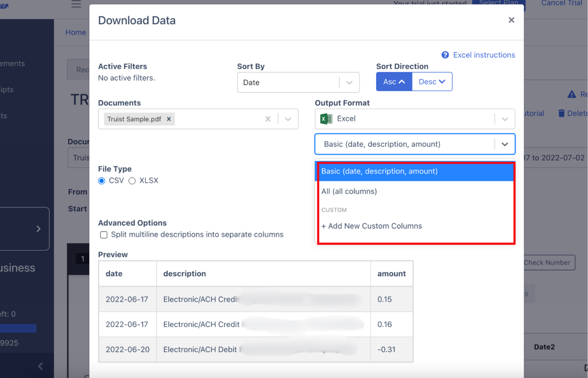Click Check Number button in background
Viewport: 588px width, 378px height.
(549, 262)
